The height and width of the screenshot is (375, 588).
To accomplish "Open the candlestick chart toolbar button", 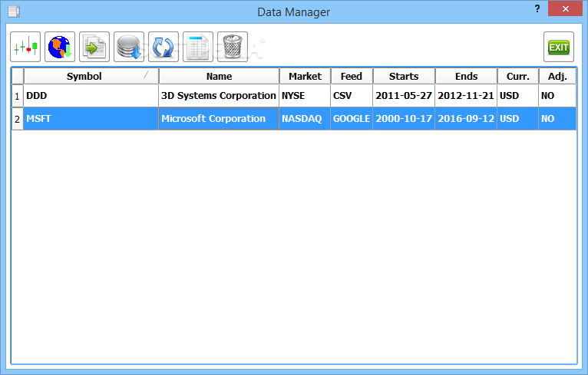I will 25,47.
